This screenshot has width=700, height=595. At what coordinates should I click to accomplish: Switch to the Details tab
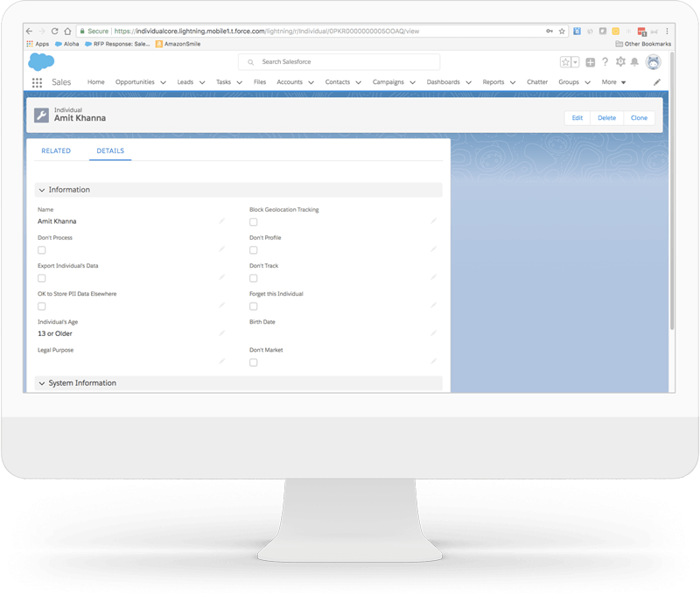click(x=110, y=150)
